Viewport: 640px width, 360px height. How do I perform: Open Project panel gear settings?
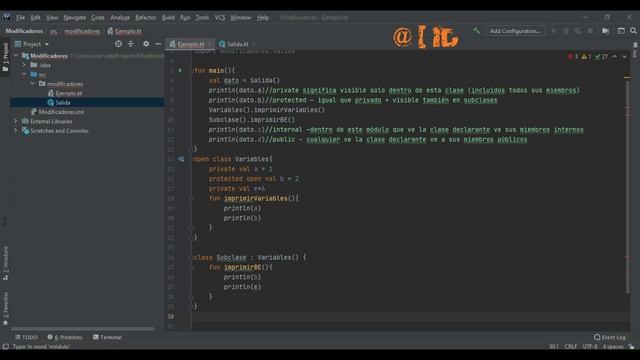pos(146,44)
